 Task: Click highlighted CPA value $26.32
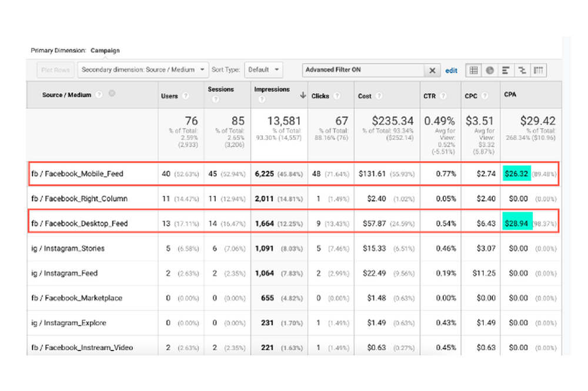click(516, 173)
